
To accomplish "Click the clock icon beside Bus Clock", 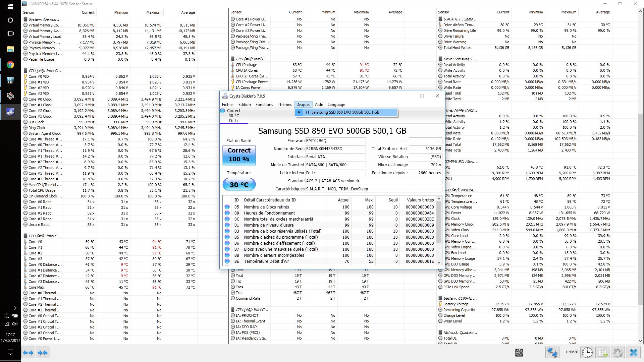I will click(x=25, y=122).
